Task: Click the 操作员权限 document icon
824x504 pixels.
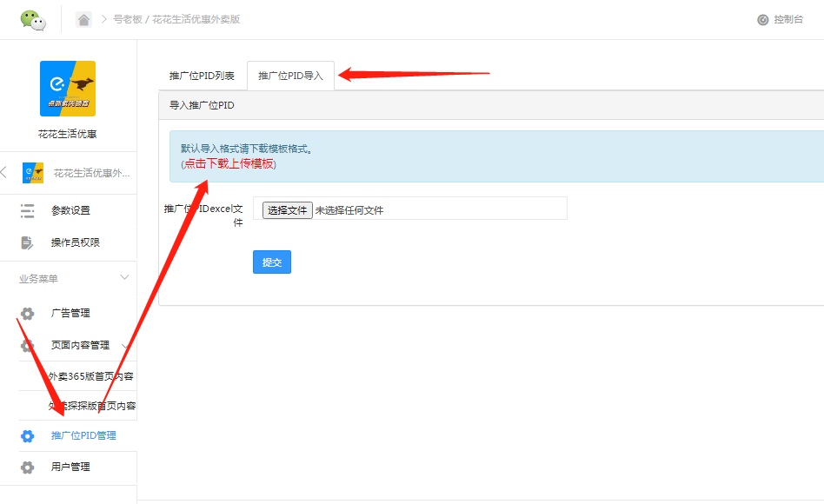Action: pyautogui.click(x=27, y=242)
